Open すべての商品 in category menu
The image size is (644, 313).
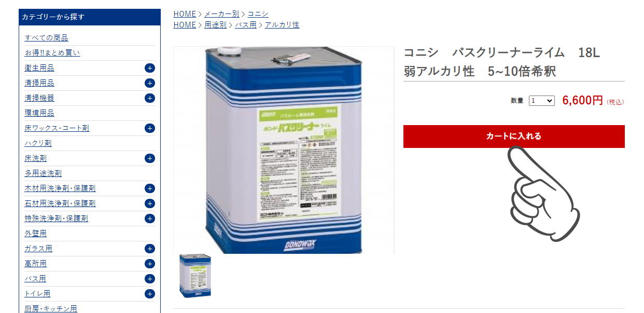46,38
